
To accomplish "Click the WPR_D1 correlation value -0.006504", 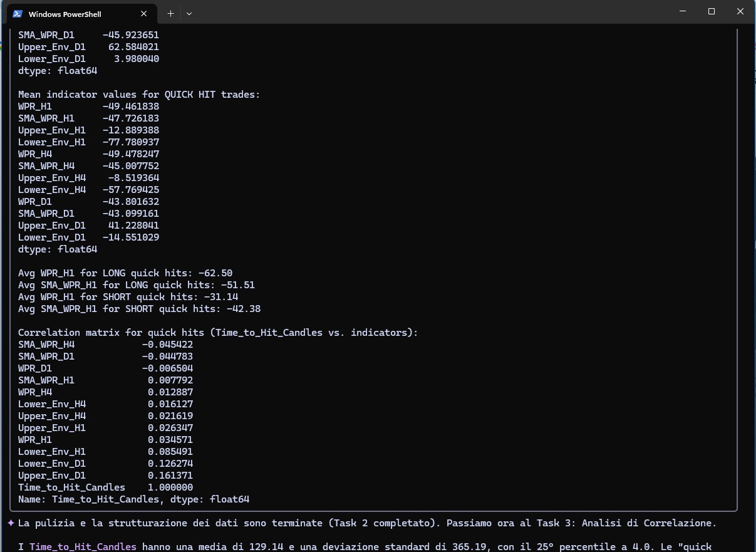I will (x=167, y=368).
